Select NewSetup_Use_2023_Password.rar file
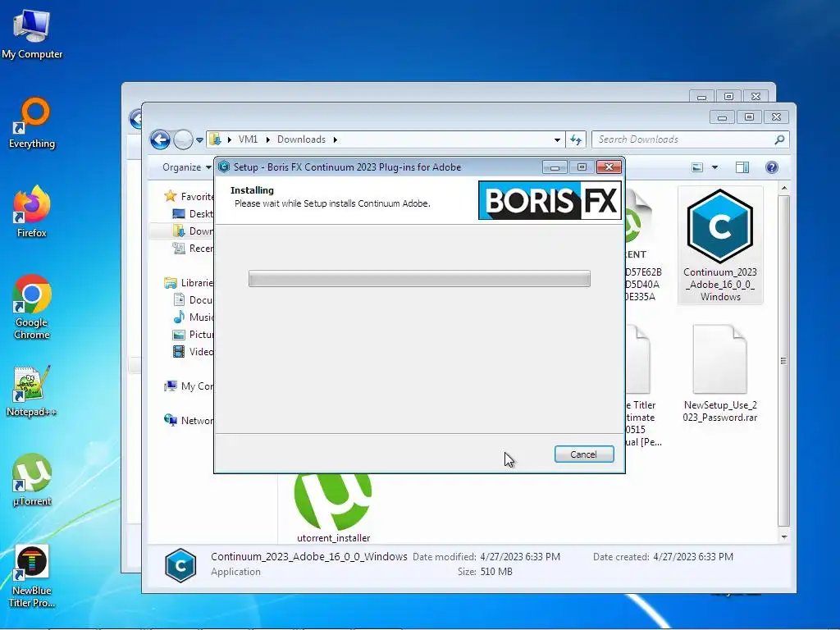The height and width of the screenshot is (630, 840). (720, 374)
